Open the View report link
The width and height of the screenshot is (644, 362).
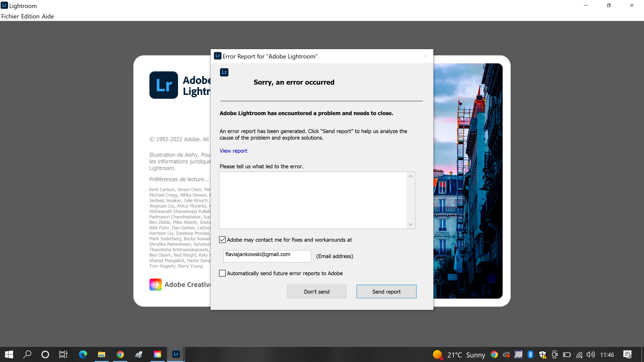233,151
